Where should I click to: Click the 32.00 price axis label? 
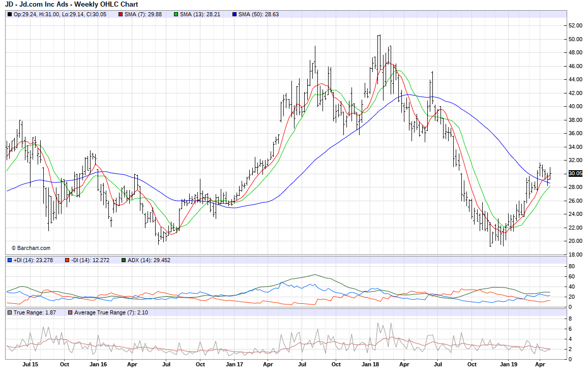click(576, 160)
